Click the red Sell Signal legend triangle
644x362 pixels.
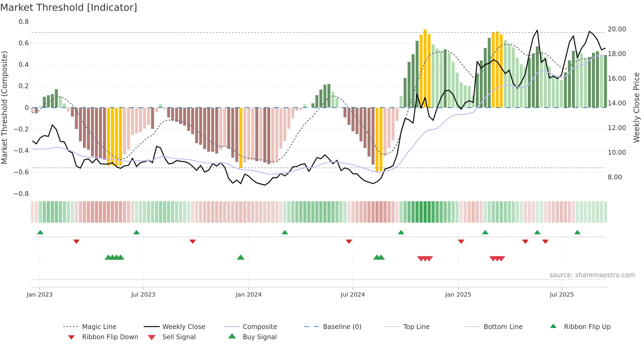coord(152,337)
